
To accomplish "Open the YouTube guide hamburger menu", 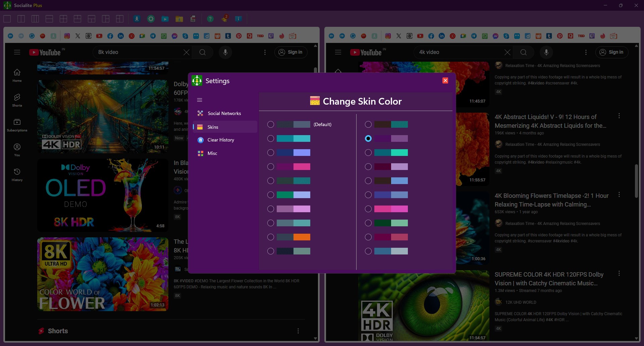I will pos(17,52).
